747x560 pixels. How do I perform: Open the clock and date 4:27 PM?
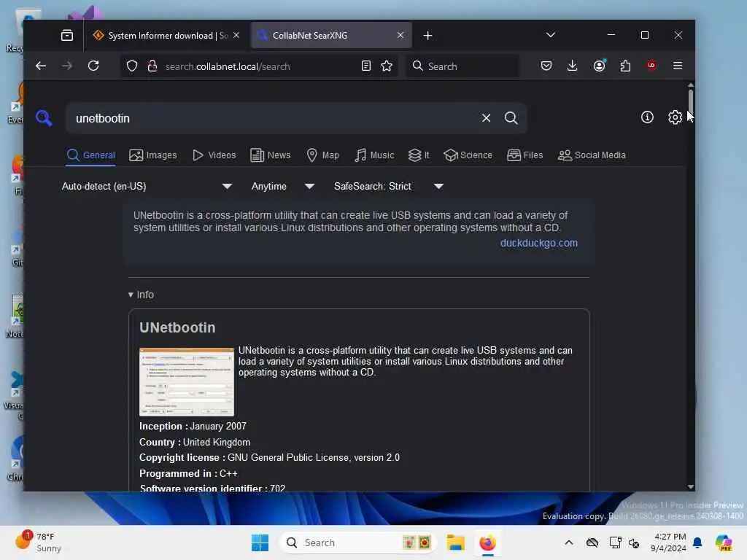pos(668,542)
